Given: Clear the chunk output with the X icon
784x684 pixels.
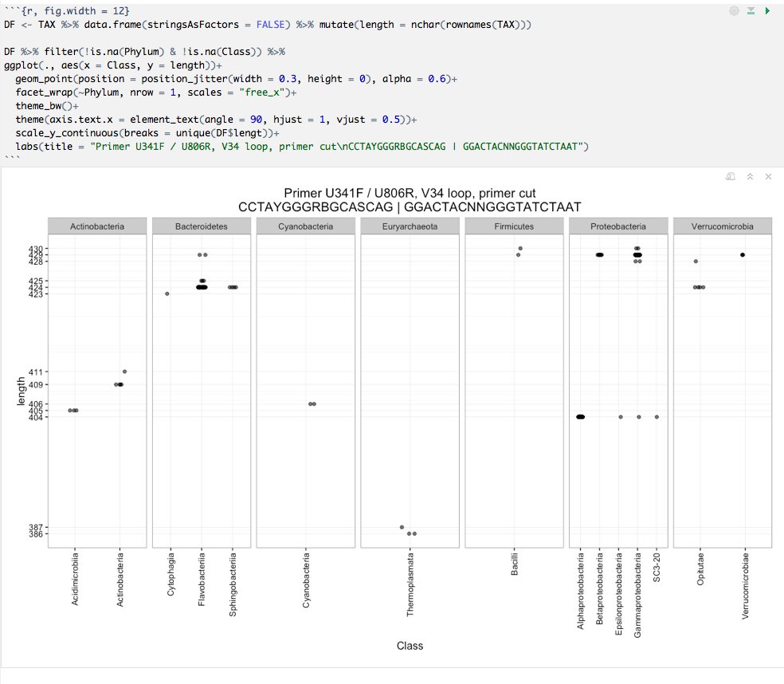Looking at the screenshot, I should coord(769,177).
